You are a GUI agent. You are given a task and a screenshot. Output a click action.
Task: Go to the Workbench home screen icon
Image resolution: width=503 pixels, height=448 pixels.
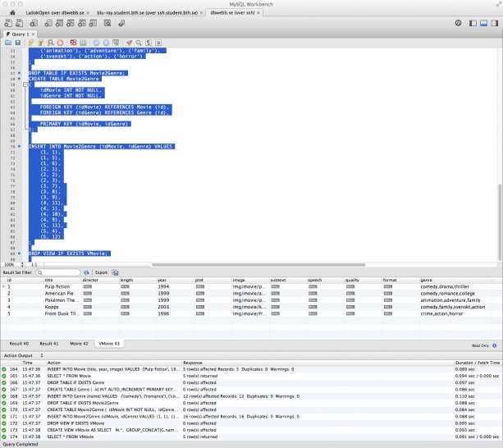click(x=12, y=13)
